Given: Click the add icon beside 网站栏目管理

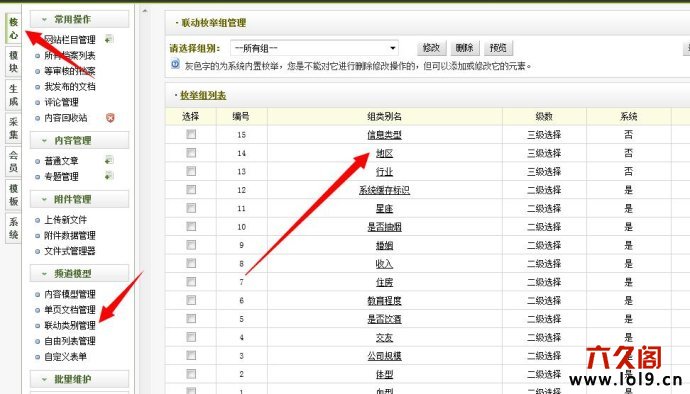Looking at the screenshot, I should coord(109,40).
